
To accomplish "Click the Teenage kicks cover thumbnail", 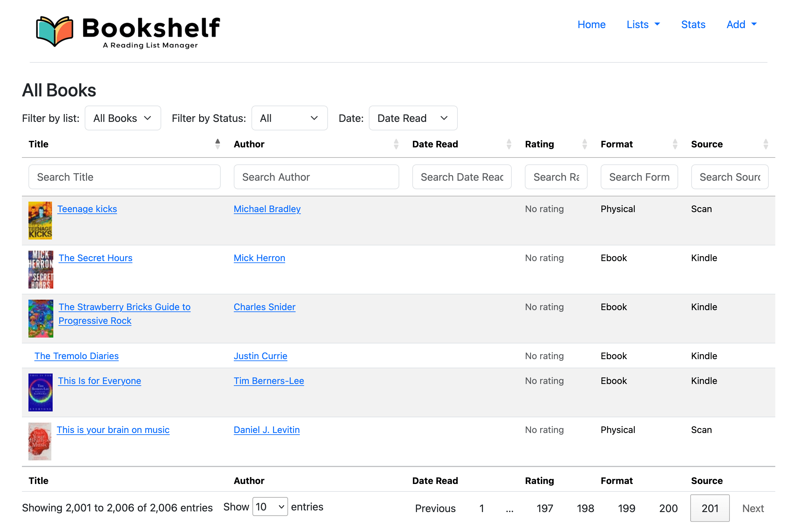I will coord(40,221).
